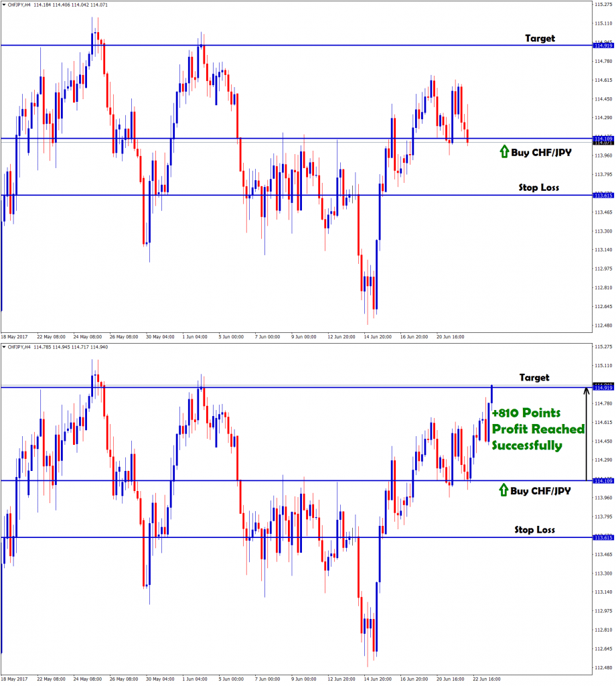616x686 pixels.
Task: Open the triangle menu beside CHFJPY,H4 114.785 header
Action: (x=4, y=347)
